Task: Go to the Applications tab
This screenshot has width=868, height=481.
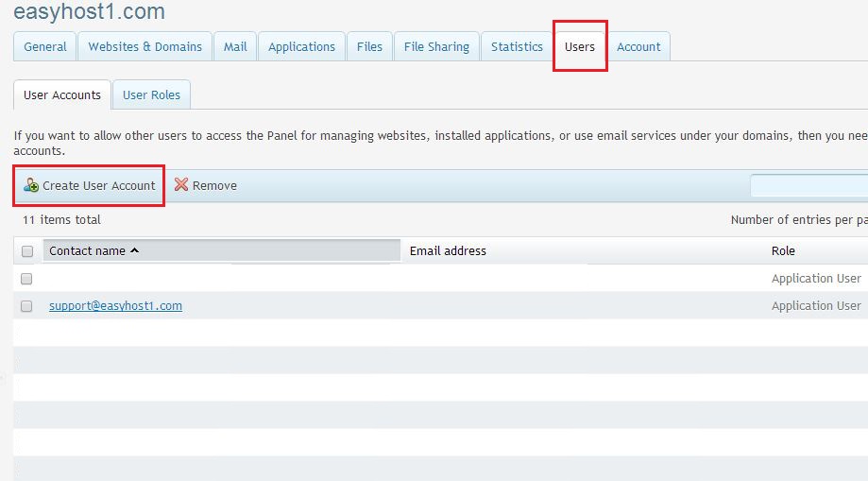Action: [x=301, y=46]
